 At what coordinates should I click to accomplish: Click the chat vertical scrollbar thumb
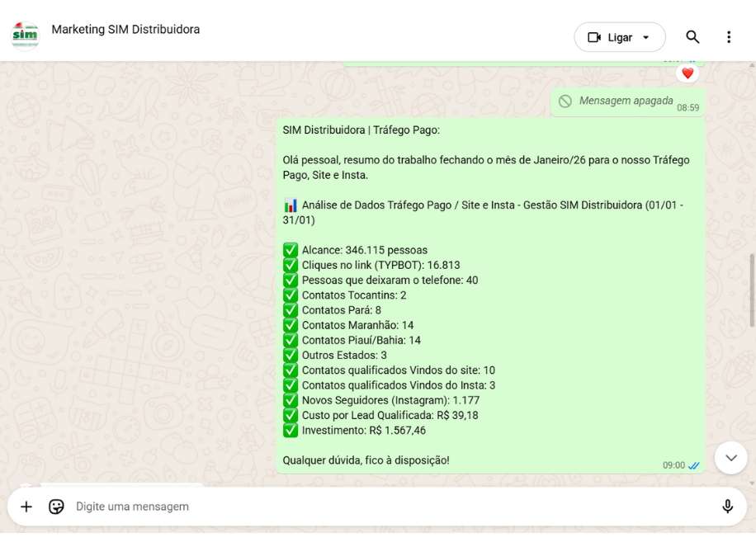coord(751,290)
